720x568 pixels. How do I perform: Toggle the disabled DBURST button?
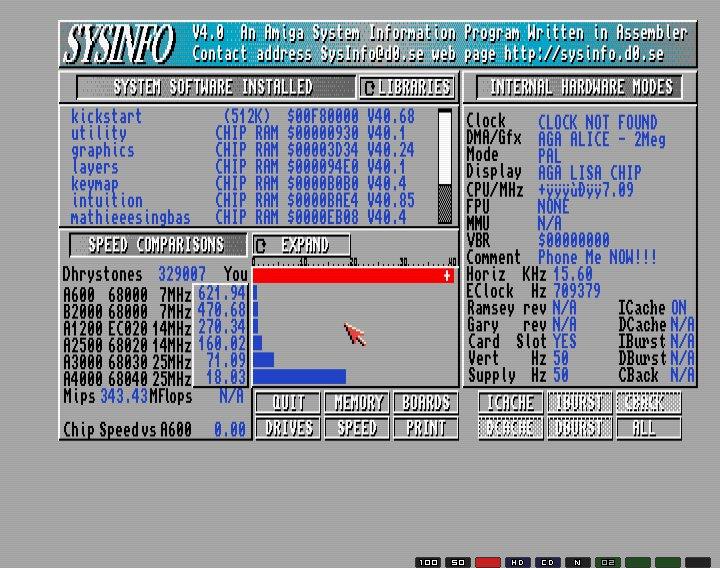[x=579, y=428]
